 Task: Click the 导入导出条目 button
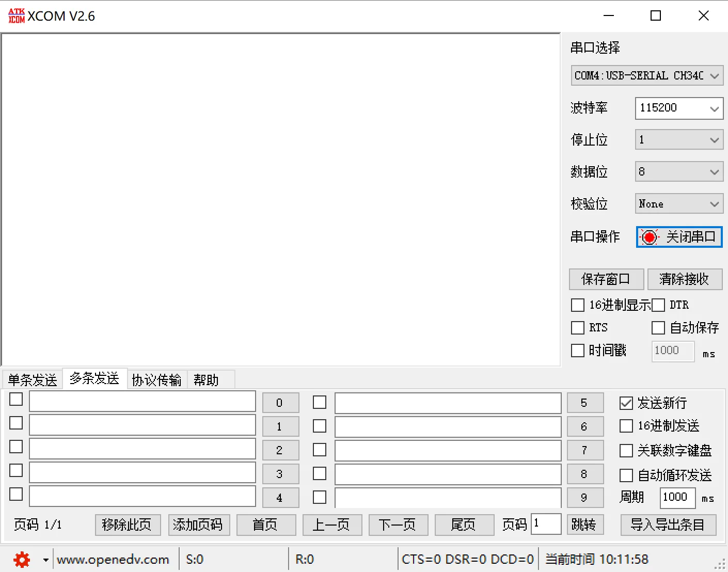click(x=668, y=525)
